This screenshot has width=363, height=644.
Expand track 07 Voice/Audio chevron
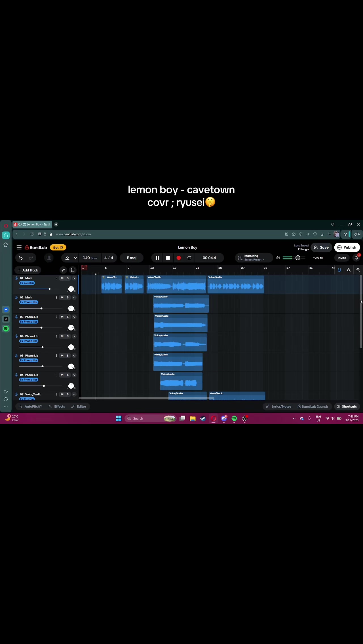74,394
